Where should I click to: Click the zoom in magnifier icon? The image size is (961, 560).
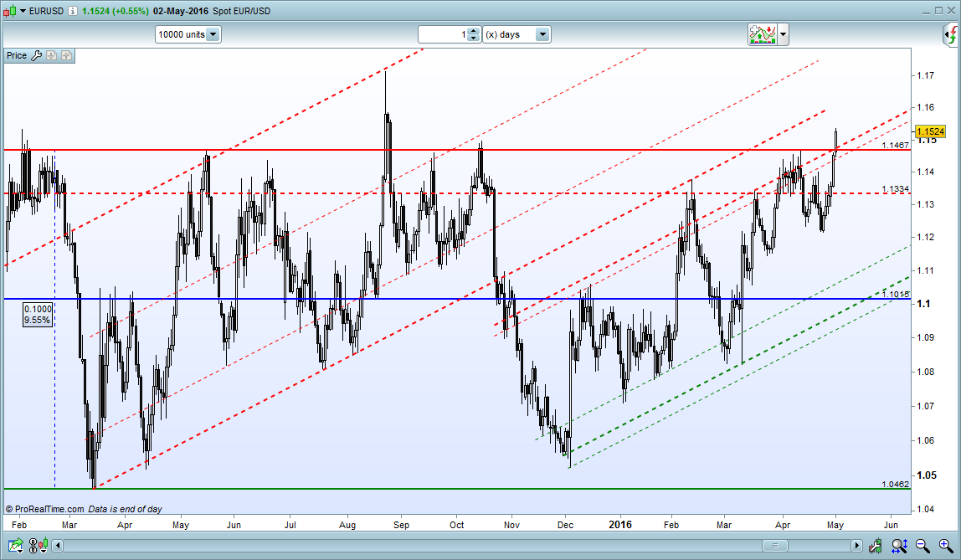click(x=944, y=546)
